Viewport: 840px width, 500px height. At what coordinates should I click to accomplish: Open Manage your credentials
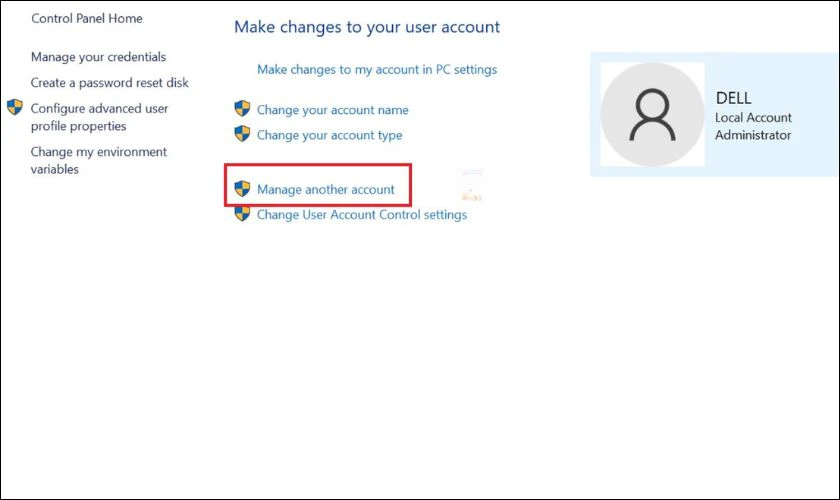[x=99, y=57]
